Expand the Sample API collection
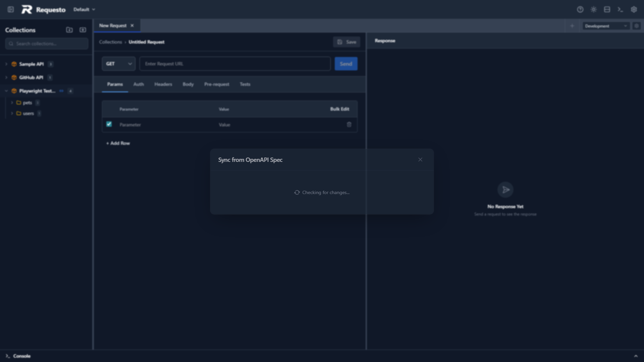 (x=6, y=64)
